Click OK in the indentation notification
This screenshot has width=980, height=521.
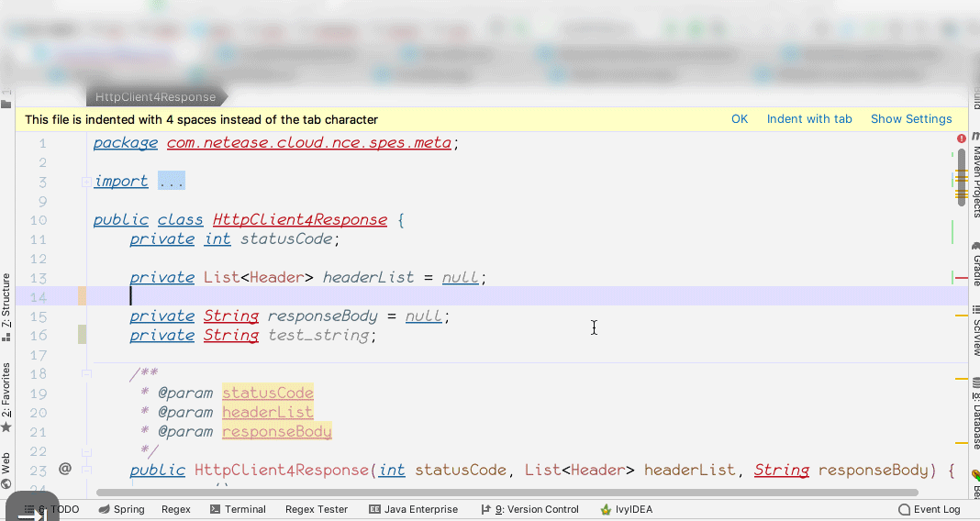(x=740, y=118)
